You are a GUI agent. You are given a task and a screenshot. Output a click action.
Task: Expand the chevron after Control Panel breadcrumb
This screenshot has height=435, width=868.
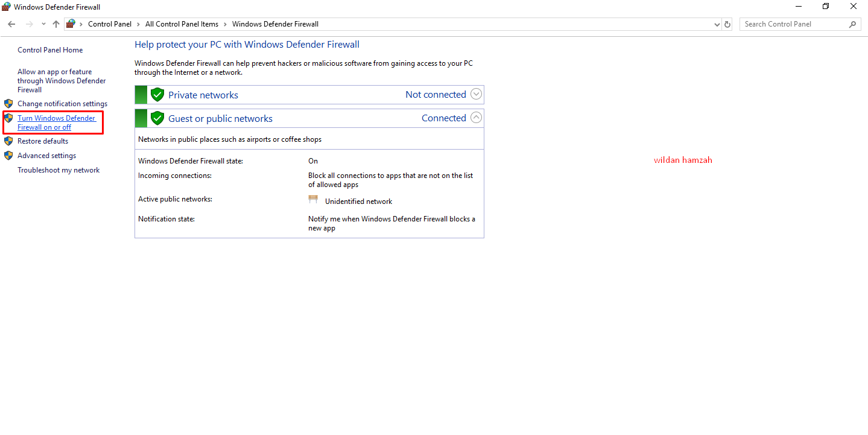[139, 24]
